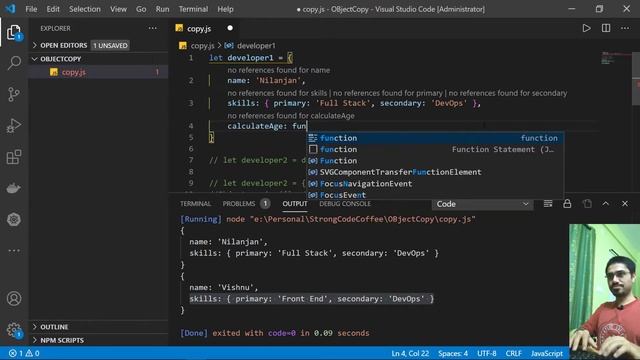Open the File menu
Screen dimensions: 640x360
[31, 9]
